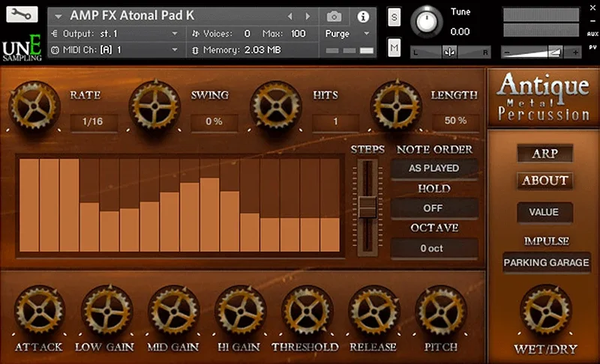Viewport: 600px width, 364px height.
Task: Click the Wet/Dry gear knob
Action: [x=546, y=310]
